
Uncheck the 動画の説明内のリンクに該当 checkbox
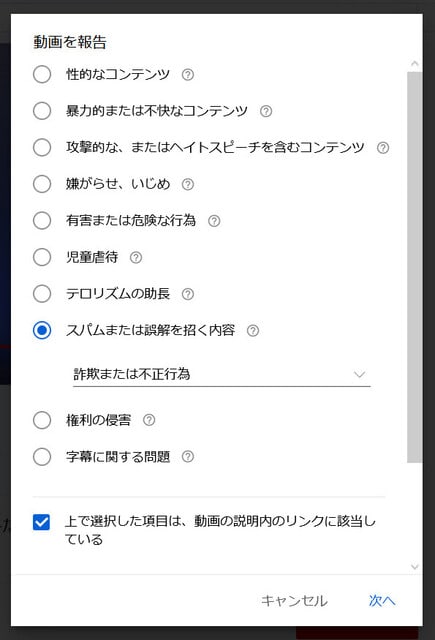42,522
